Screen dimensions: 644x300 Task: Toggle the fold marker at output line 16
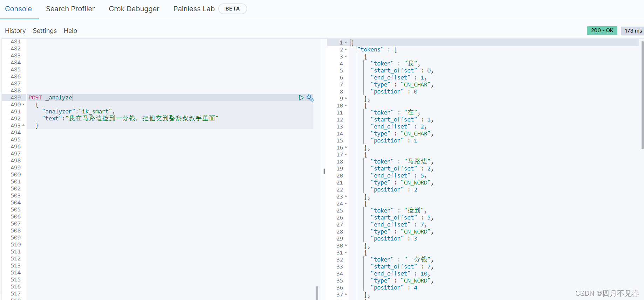tap(346, 147)
